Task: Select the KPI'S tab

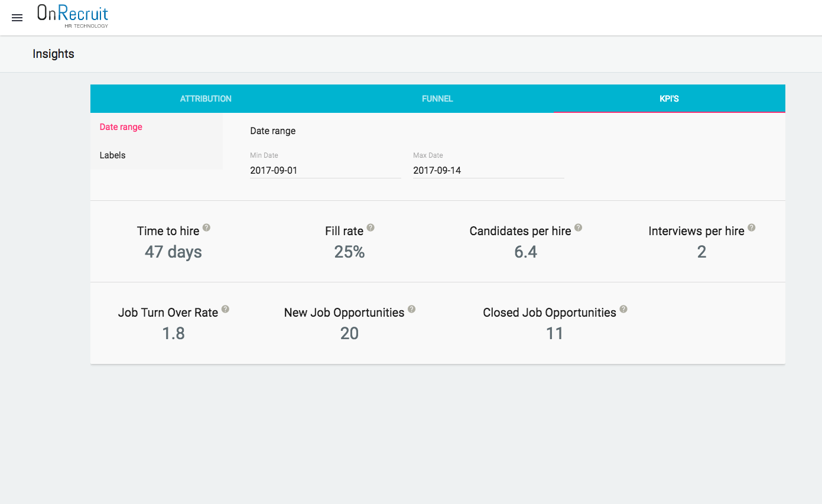Action: pyautogui.click(x=669, y=99)
